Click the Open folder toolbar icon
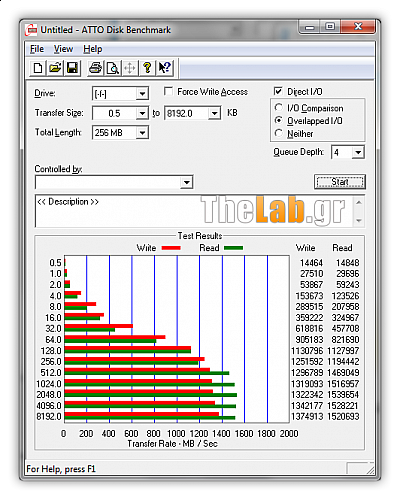 pyautogui.click(x=55, y=68)
